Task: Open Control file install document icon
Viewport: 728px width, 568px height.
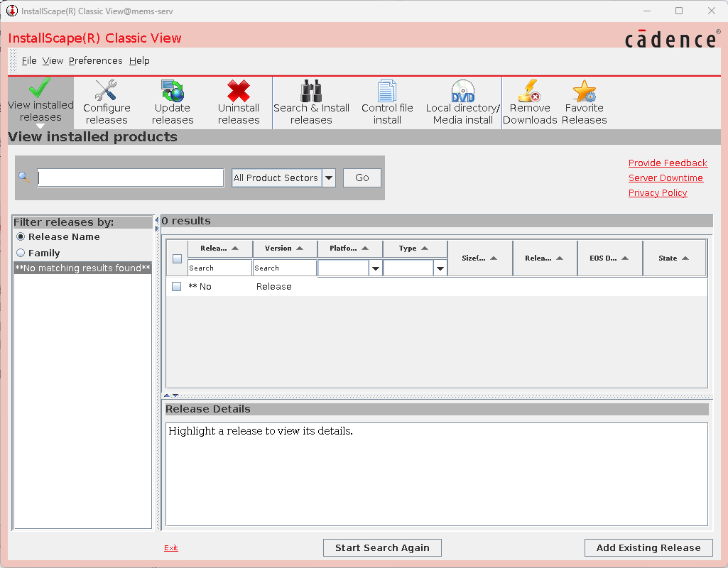Action: pyautogui.click(x=387, y=90)
